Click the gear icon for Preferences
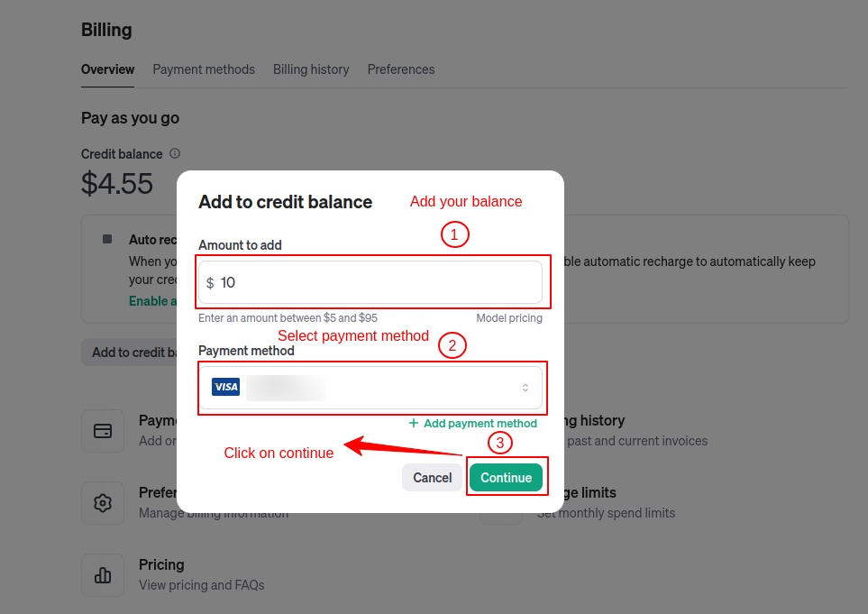This screenshot has height=614, width=868. pos(103,503)
